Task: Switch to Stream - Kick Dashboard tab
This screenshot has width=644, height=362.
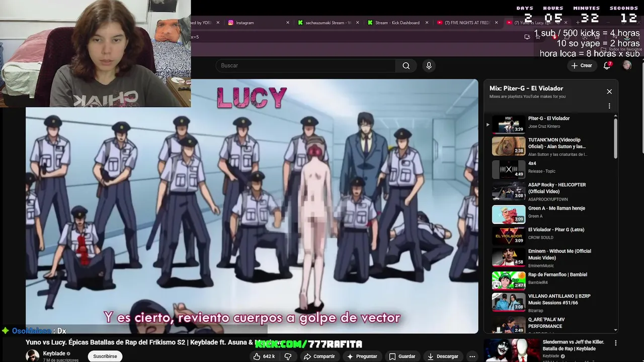Action: tap(396, 23)
